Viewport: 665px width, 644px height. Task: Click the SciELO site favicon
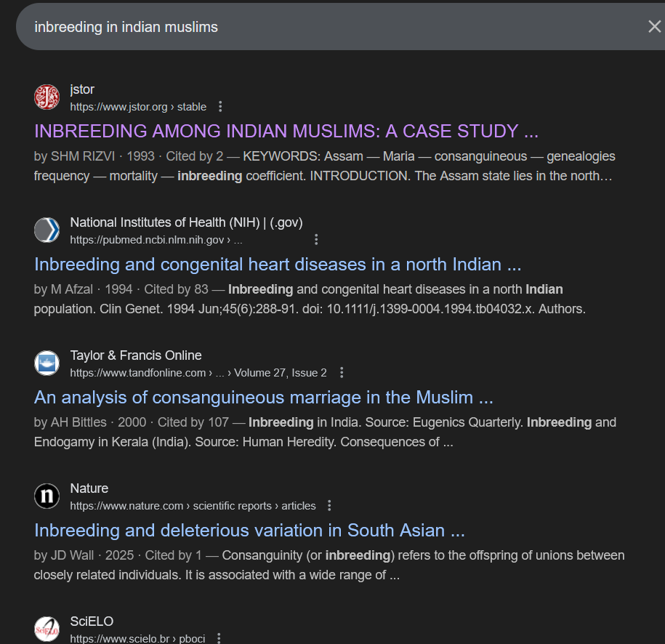pyautogui.click(x=47, y=629)
